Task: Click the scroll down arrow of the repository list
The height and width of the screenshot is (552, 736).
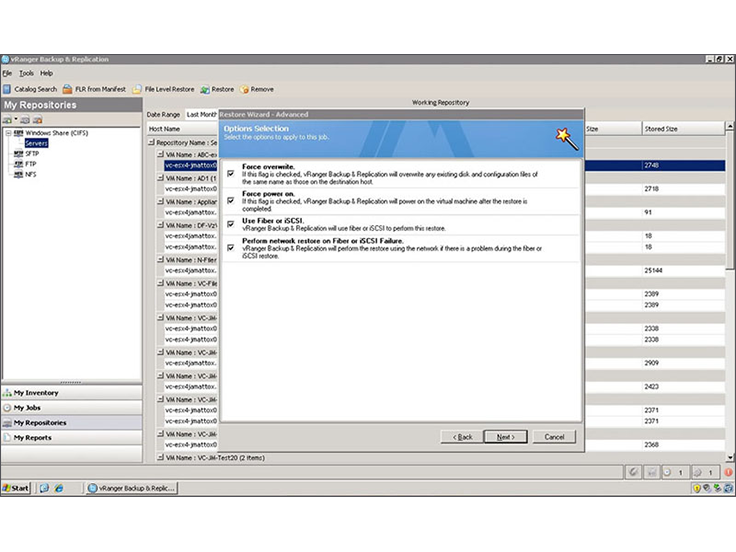Action: pos(730,457)
